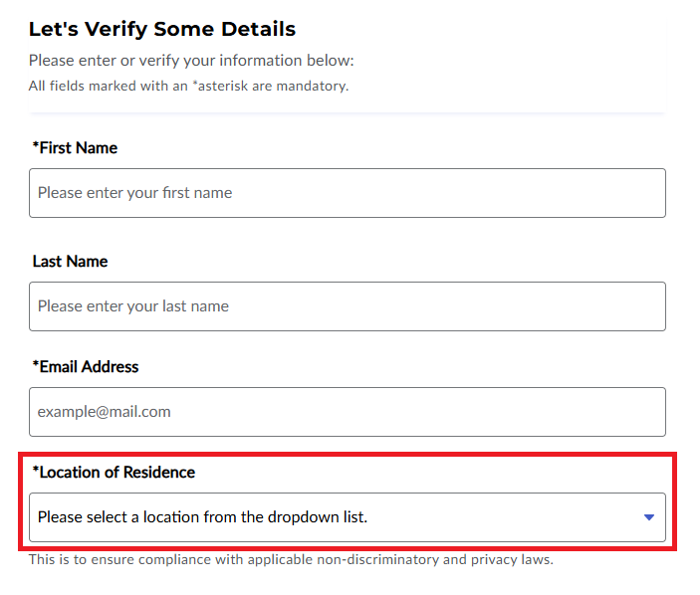
Task: Click the 'example@mail.com' placeholder text
Action: (x=105, y=412)
